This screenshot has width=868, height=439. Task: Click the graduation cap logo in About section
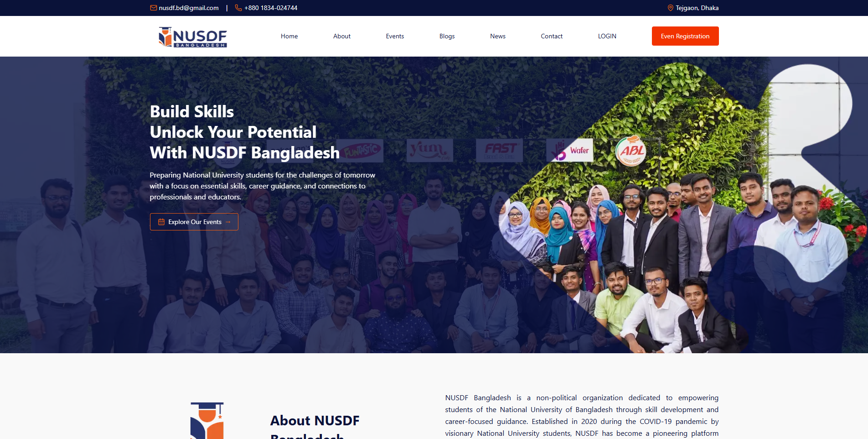click(x=207, y=420)
